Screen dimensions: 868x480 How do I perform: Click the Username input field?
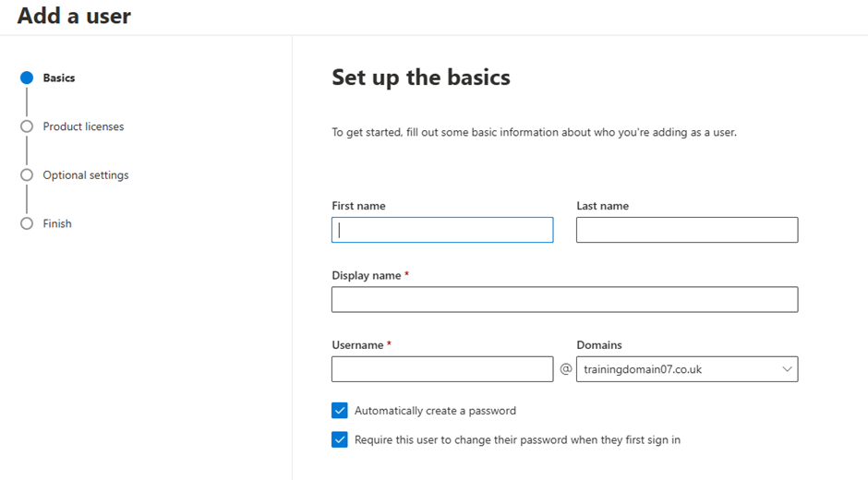tap(442, 369)
